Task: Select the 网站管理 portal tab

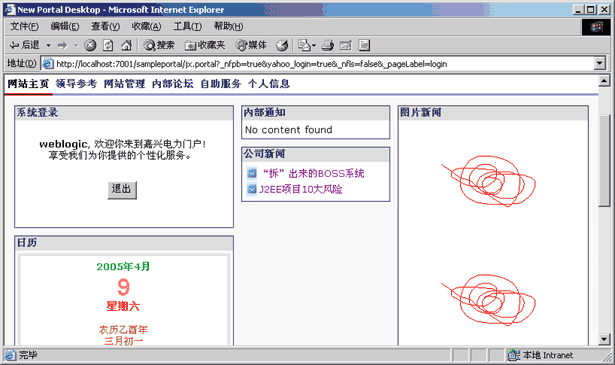Action: [124, 84]
